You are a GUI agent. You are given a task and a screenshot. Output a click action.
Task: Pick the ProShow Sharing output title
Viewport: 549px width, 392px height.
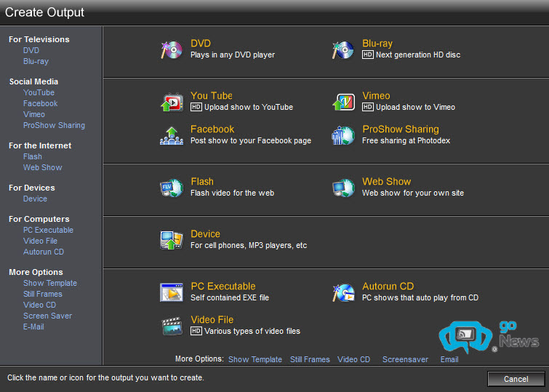[x=401, y=129]
